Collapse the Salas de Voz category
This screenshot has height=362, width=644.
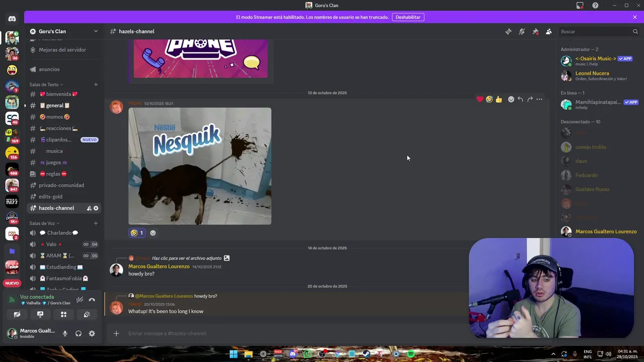(44, 223)
